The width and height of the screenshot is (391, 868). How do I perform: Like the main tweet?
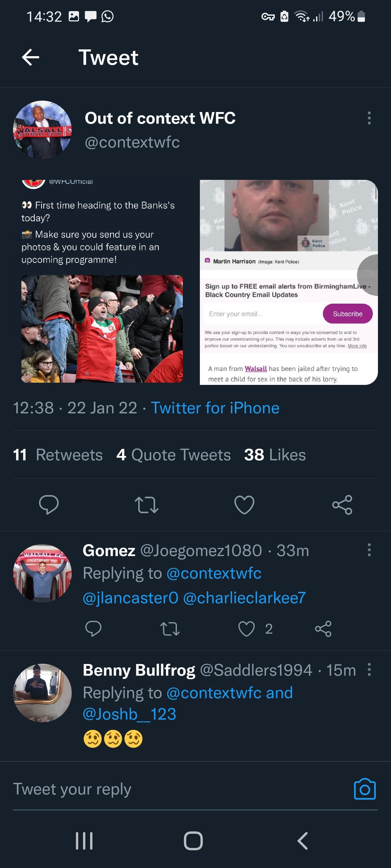244,505
